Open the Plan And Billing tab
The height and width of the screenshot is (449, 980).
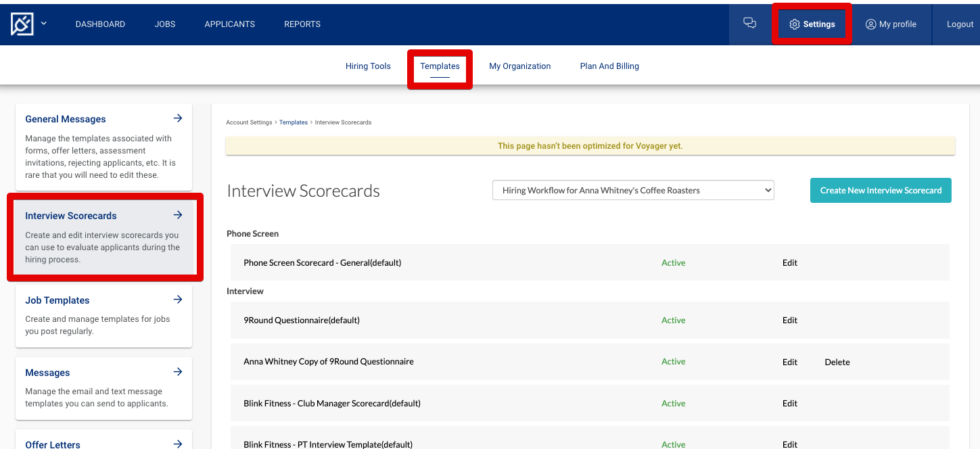pos(609,66)
